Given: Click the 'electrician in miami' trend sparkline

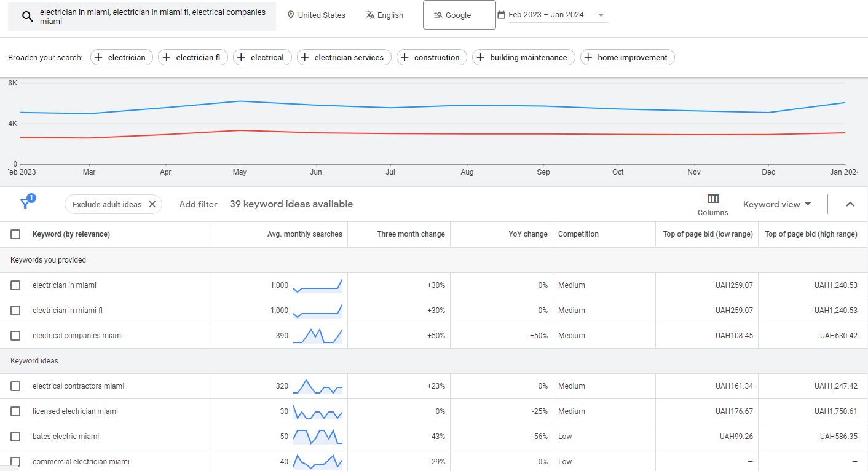Looking at the screenshot, I should point(318,285).
